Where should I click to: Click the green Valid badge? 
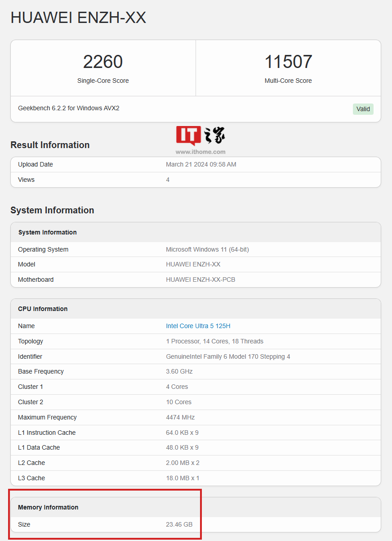[363, 109]
